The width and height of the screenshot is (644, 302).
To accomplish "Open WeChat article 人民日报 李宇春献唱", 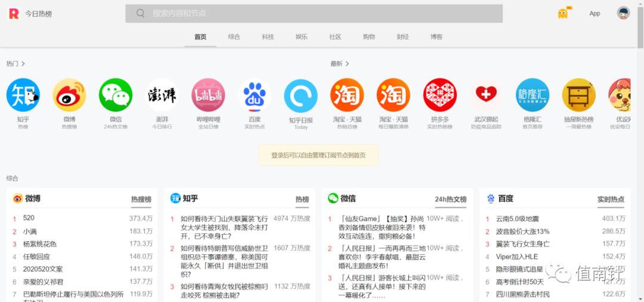I will tap(382, 257).
